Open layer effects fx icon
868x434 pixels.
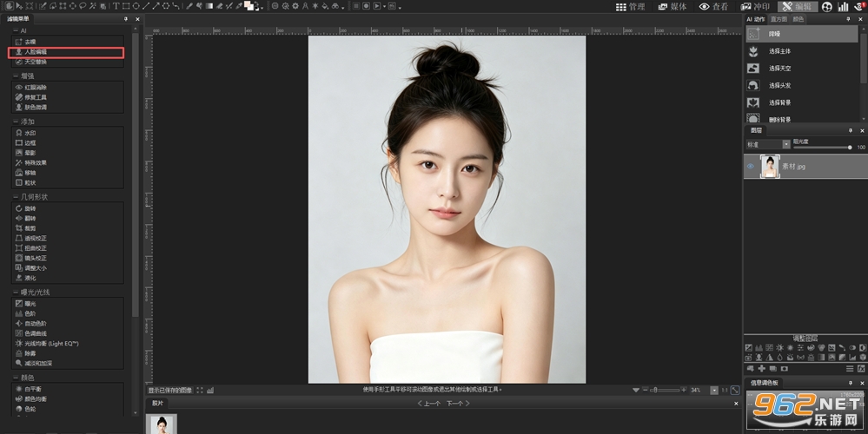coord(861,368)
